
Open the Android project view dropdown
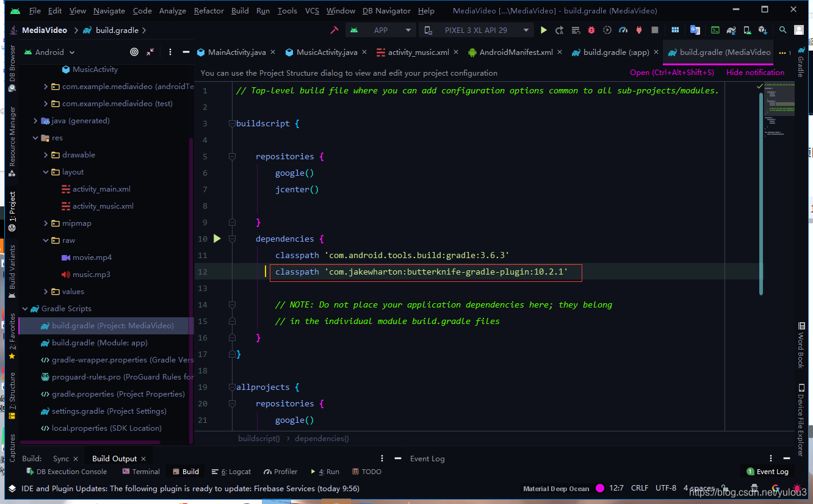coord(49,52)
